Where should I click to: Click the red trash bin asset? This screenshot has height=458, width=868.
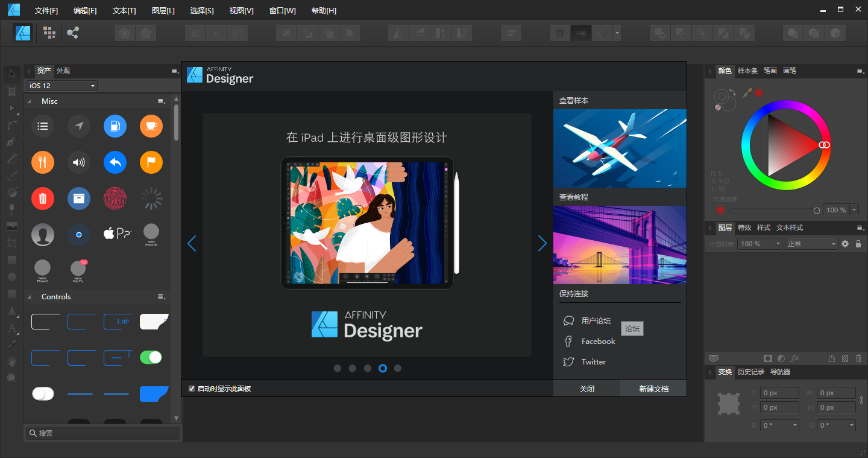click(43, 199)
